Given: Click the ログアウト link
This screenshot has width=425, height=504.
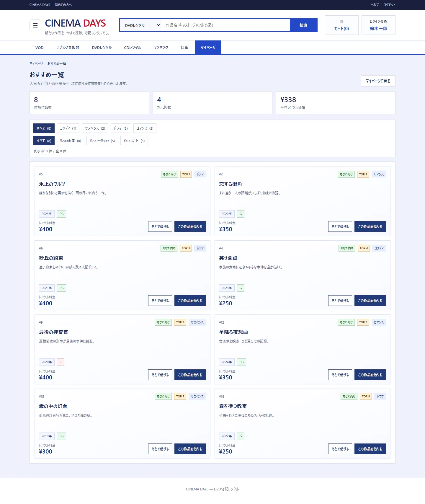Looking at the screenshot, I should pyautogui.click(x=389, y=5).
